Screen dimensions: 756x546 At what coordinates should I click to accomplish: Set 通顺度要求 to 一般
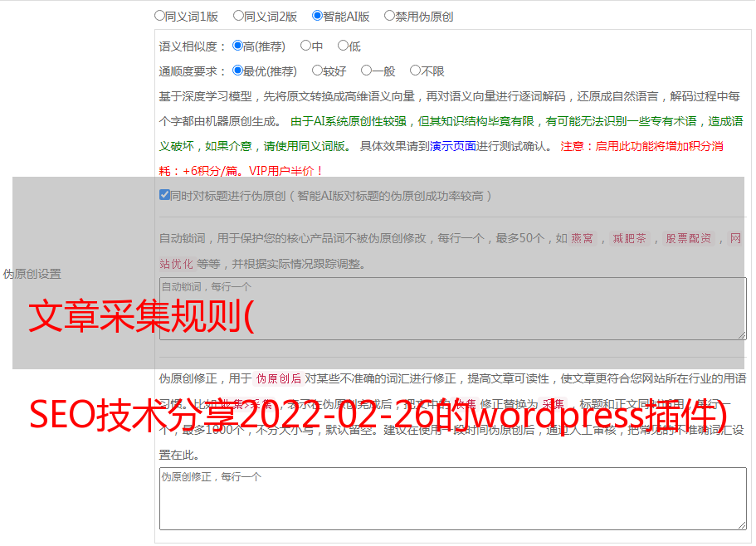[x=367, y=71]
